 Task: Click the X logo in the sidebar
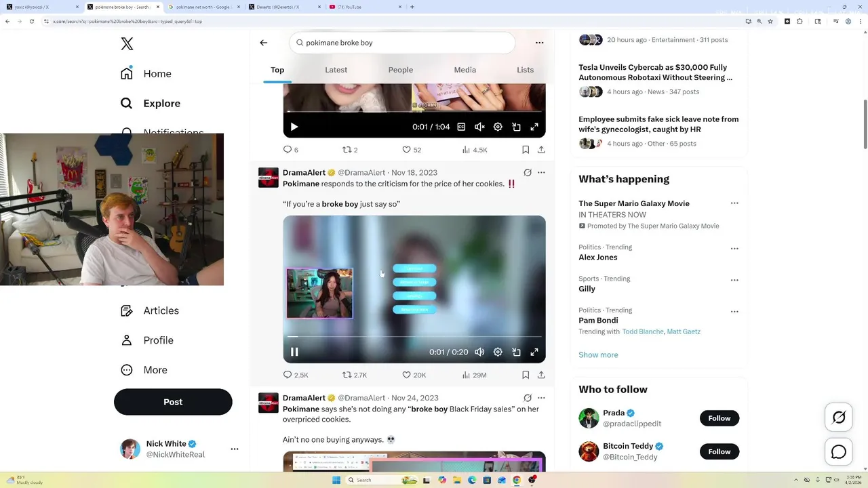(x=127, y=44)
